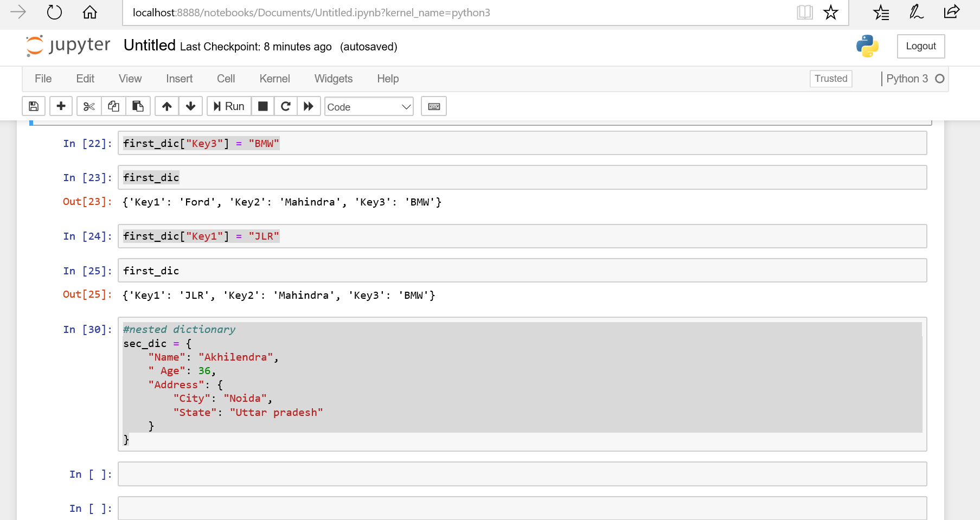Open the command palette keyboard icon
980x520 pixels.
[x=434, y=106]
